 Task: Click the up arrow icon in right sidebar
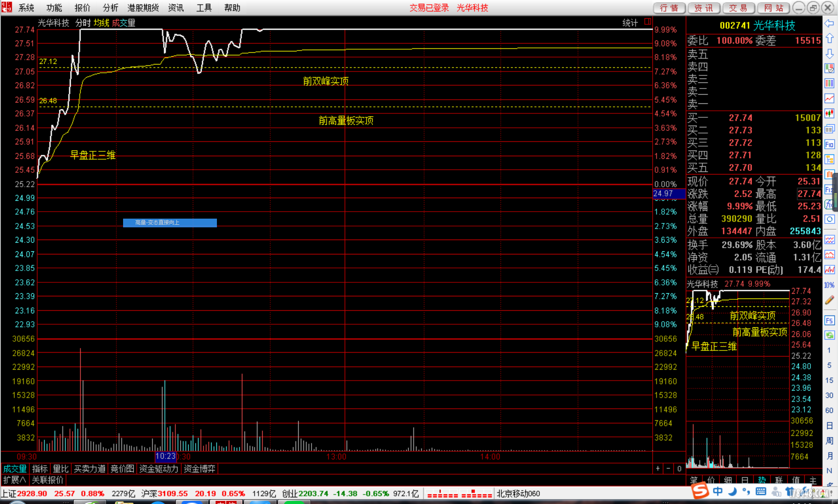tap(829, 38)
